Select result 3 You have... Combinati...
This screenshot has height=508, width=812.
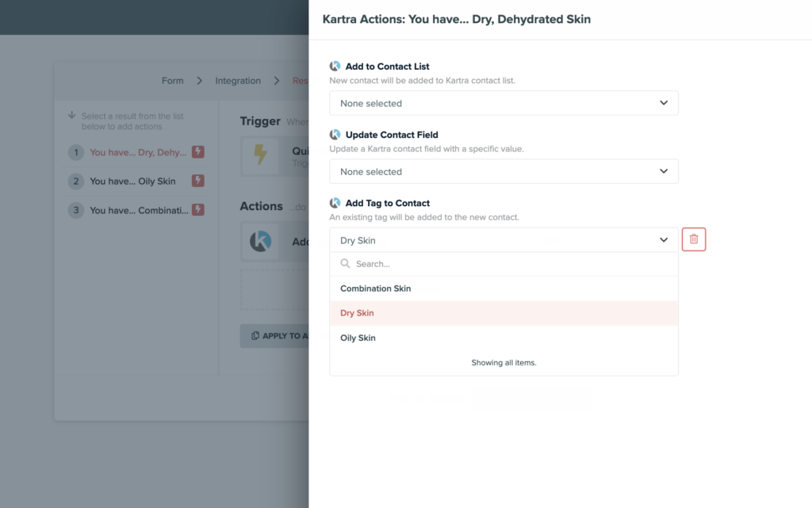[136, 210]
